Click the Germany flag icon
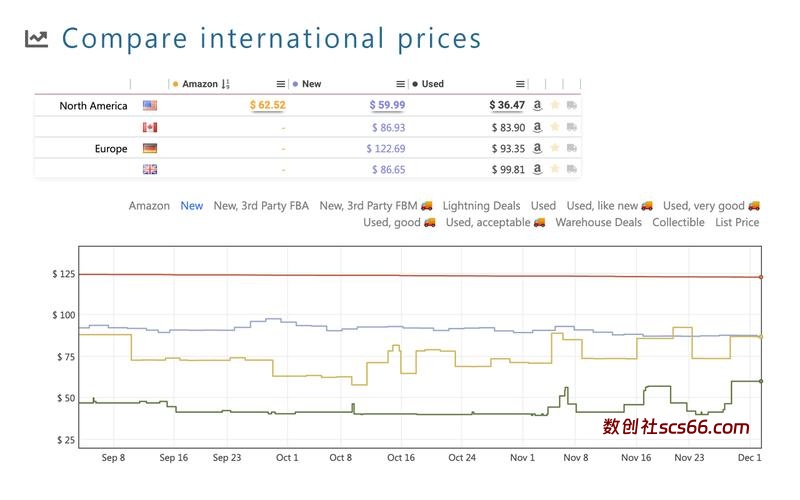800x500 pixels. (150, 148)
